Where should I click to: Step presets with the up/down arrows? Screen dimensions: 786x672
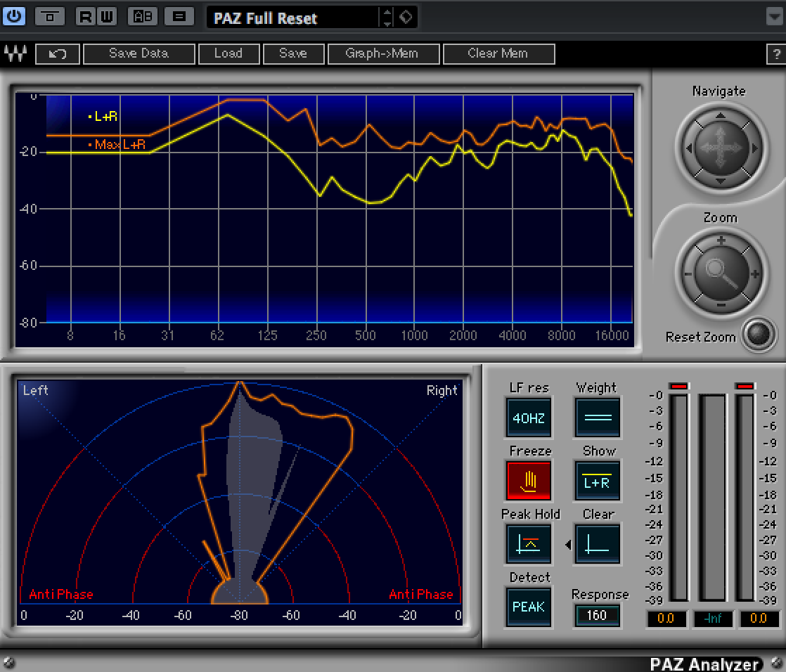point(387,18)
